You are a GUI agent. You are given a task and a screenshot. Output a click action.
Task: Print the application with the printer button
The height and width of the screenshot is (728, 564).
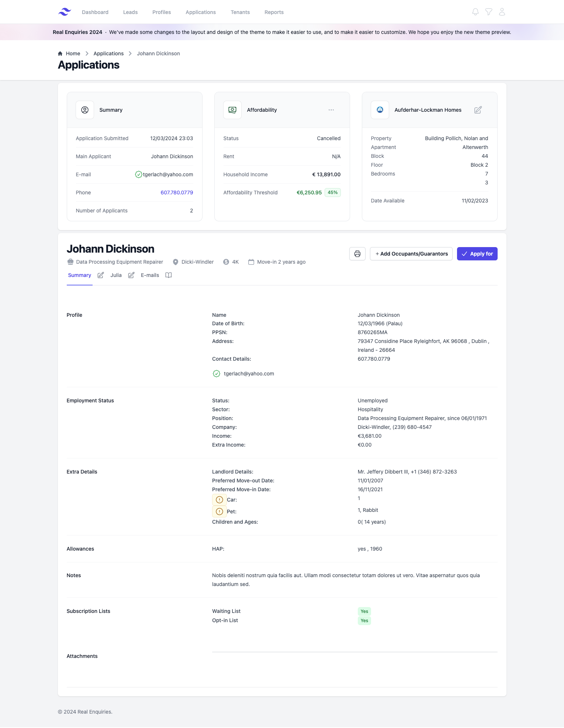(357, 254)
